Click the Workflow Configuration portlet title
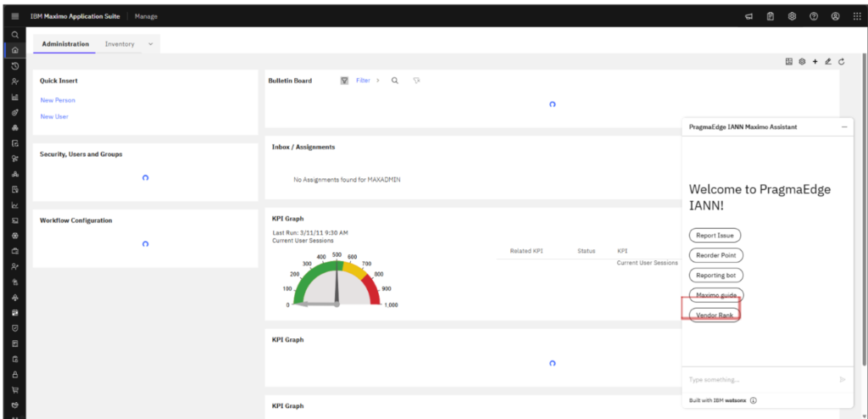868x419 pixels. point(75,220)
